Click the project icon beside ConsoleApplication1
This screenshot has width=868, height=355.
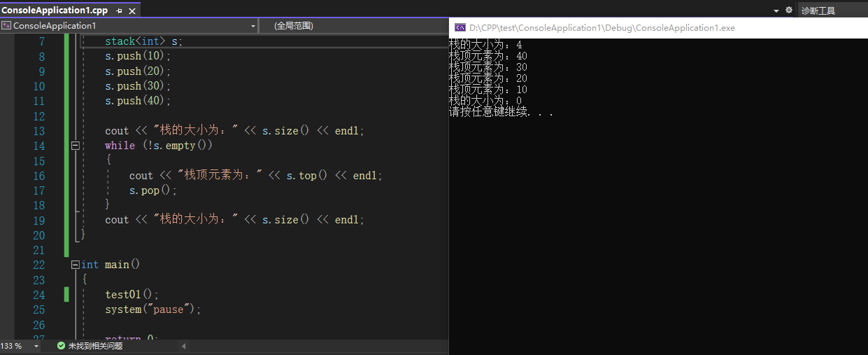(x=6, y=26)
